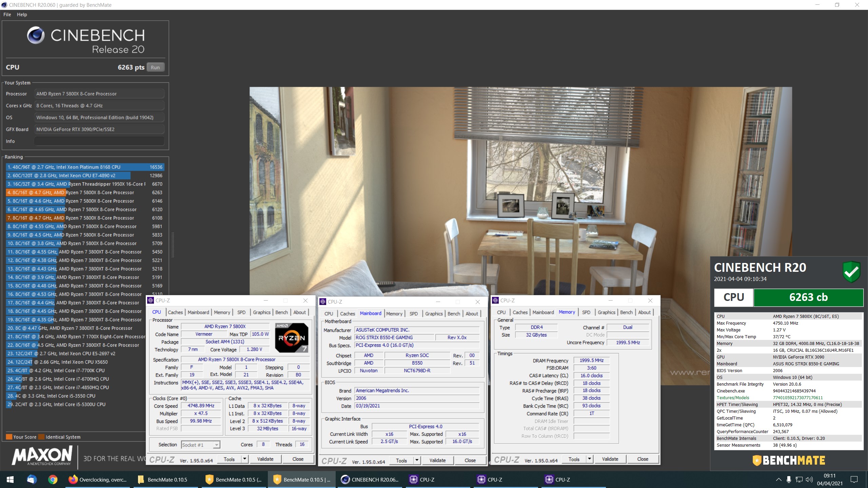The width and height of the screenshot is (868, 488).
Task: Click the CPU-Z icon in CPU window title bar
Action: (151, 300)
